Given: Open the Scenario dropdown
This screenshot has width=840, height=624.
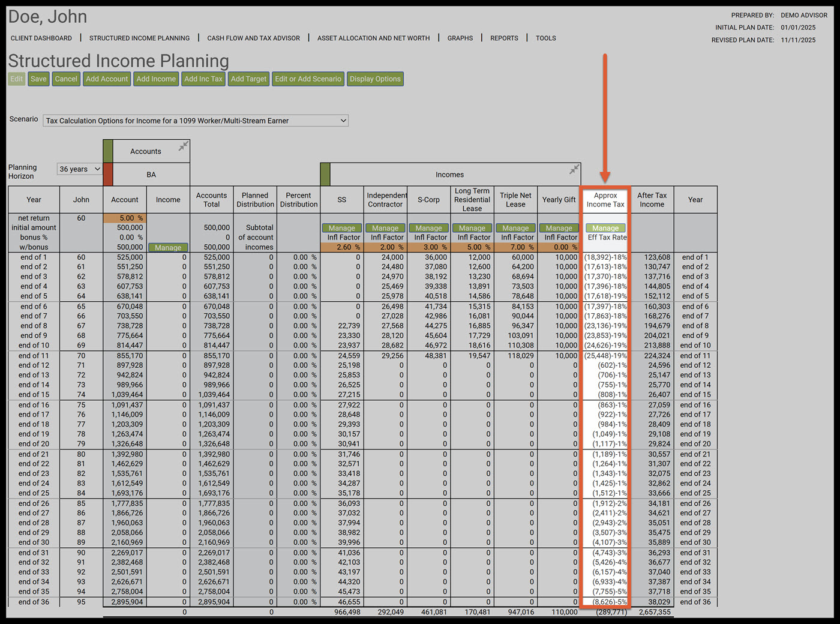Looking at the screenshot, I should click(x=196, y=121).
